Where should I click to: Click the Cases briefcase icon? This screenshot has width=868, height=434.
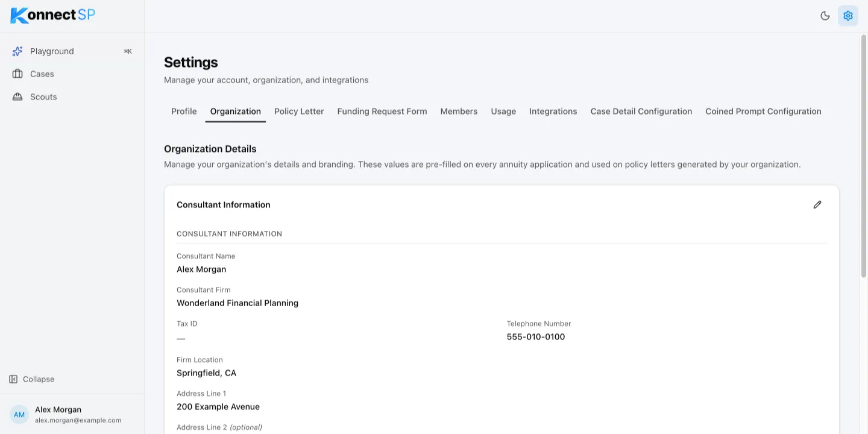tap(17, 74)
